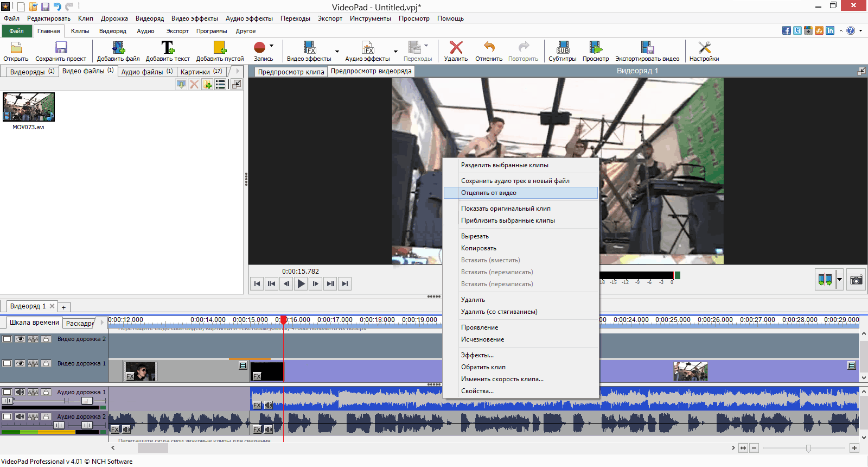Show more timeline view tabs arrow
Screen dimensions: 868x467
coord(101,323)
